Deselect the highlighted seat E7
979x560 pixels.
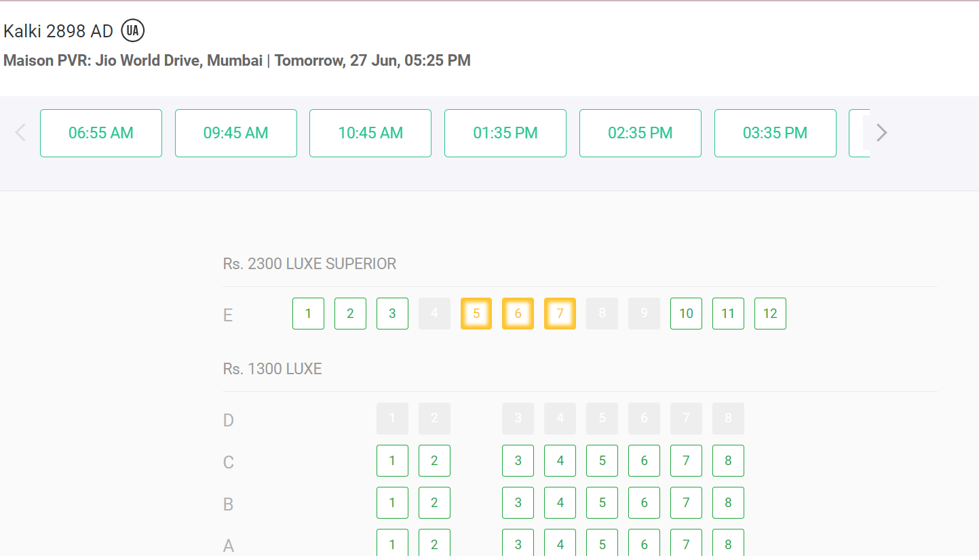pos(560,313)
